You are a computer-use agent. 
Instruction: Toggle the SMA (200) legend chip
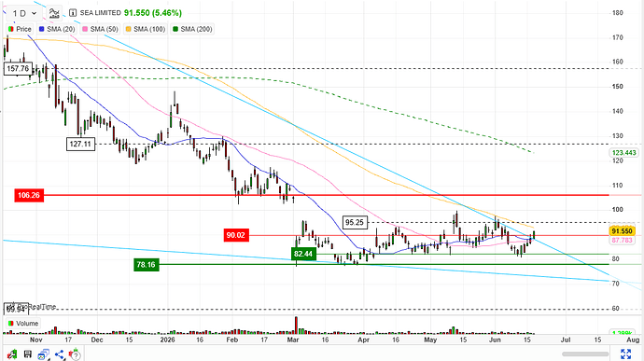click(192, 29)
